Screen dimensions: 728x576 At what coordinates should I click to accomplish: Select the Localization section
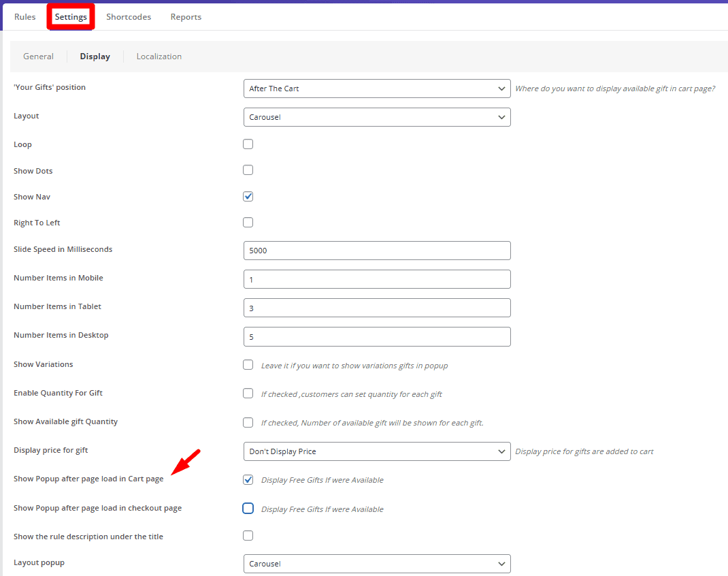point(159,56)
